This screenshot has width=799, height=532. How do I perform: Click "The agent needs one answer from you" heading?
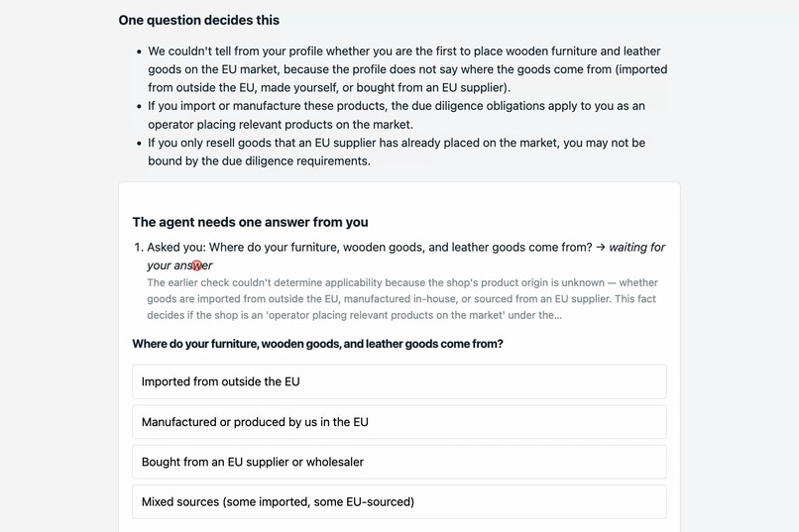point(250,223)
